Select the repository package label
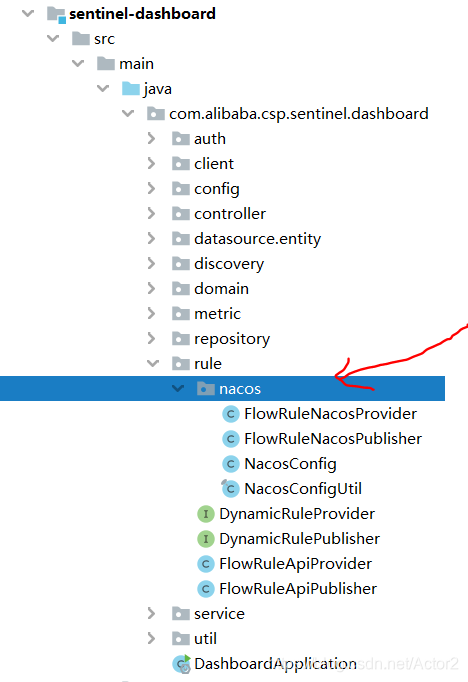The image size is (468, 682). (232, 339)
